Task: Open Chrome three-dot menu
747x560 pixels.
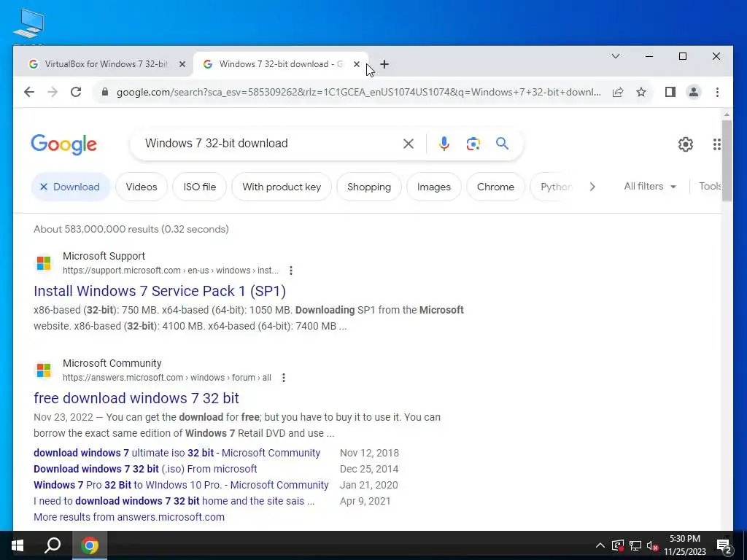Action: tap(717, 92)
